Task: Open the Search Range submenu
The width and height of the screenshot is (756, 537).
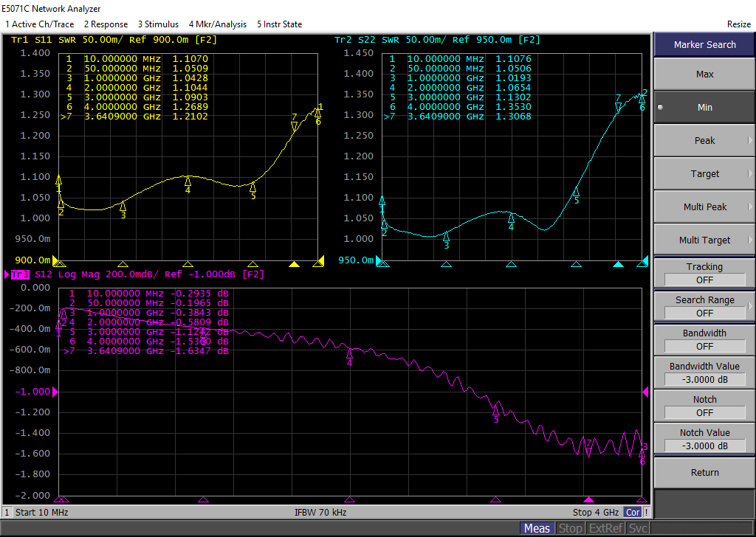Action: point(704,307)
